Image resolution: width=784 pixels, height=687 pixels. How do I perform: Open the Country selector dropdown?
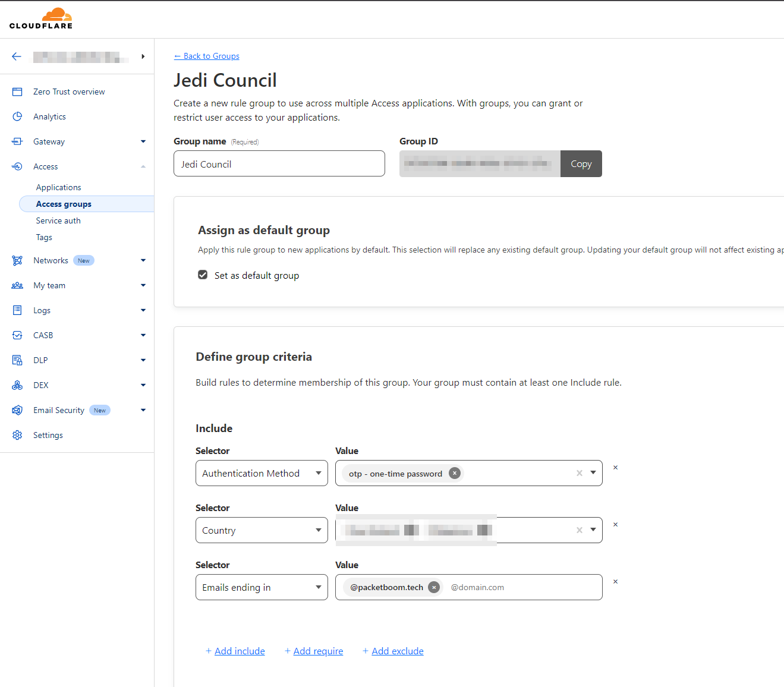[262, 531]
